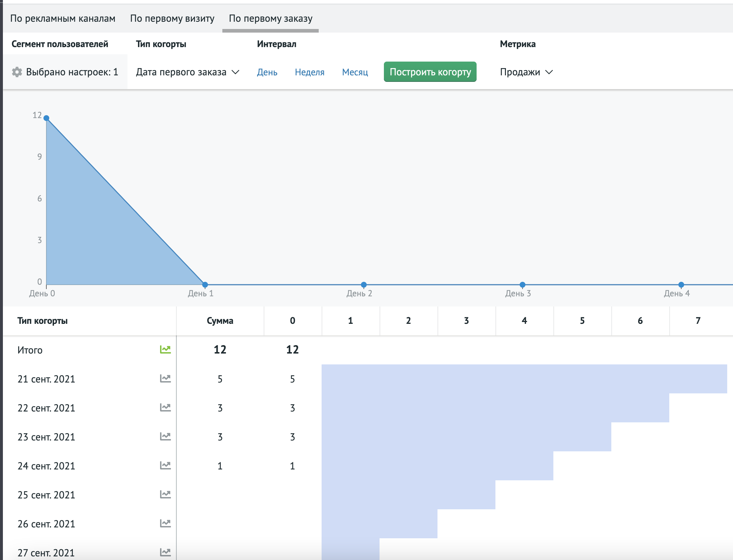Image resolution: width=733 pixels, height=560 pixels.
Task: Click Сумма value 12 in Итого row
Action: [220, 350]
